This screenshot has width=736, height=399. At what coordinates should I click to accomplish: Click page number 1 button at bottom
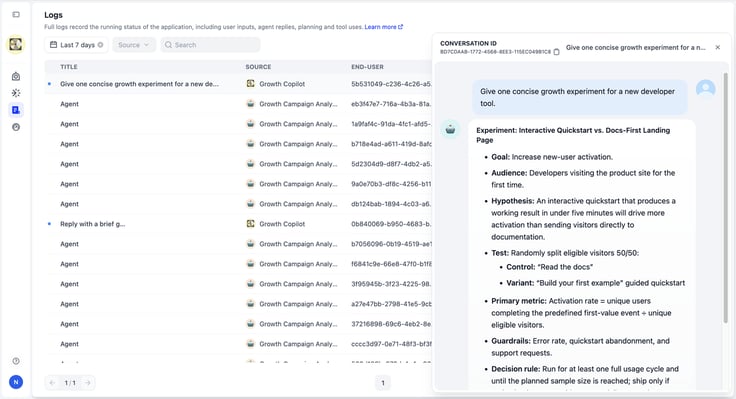pyautogui.click(x=383, y=383)
